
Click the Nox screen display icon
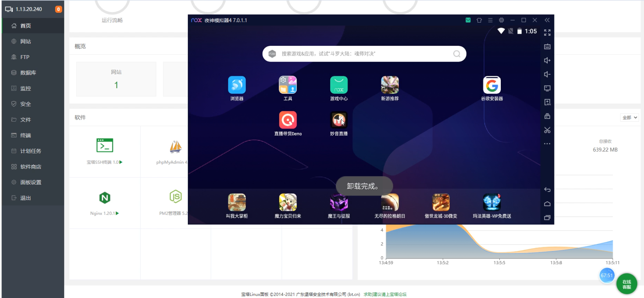[x=547, y=88]
